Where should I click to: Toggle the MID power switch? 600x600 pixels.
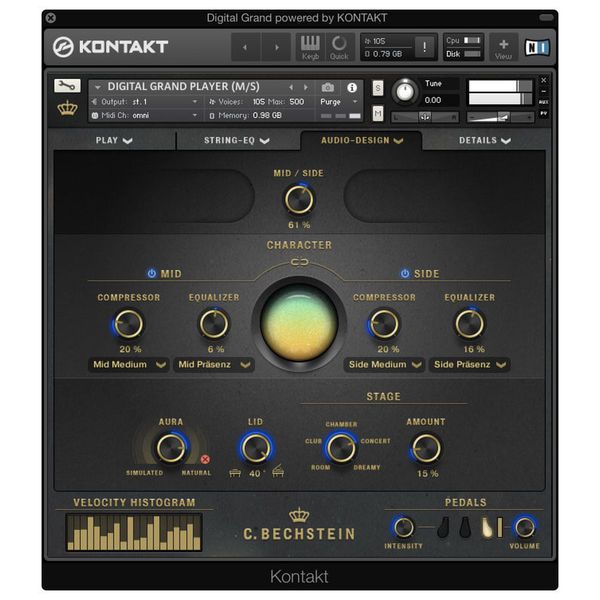(152, 273)
